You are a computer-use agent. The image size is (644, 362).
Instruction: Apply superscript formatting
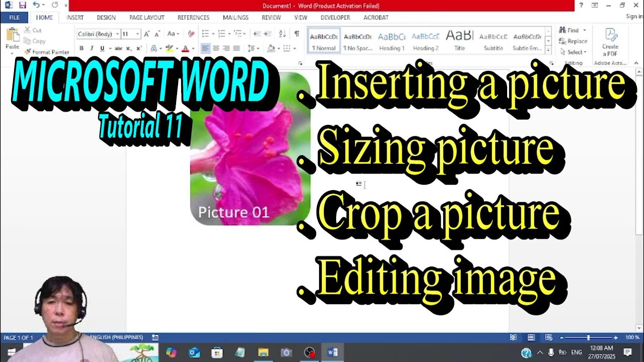coord(139,48)
